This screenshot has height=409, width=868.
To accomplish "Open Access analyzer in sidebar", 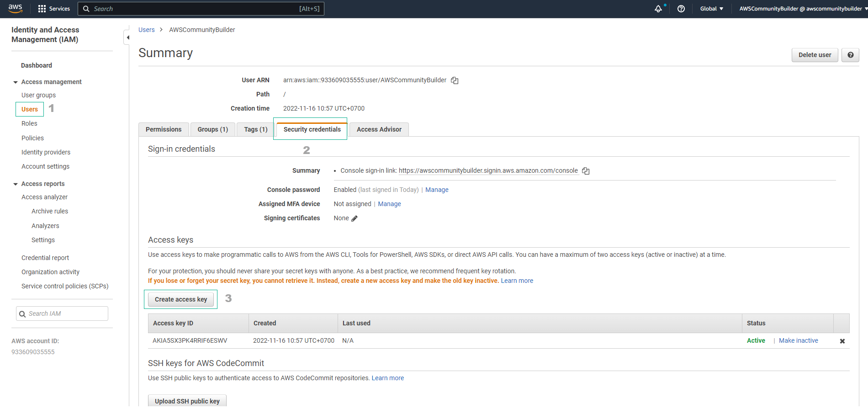I will 45,197.
